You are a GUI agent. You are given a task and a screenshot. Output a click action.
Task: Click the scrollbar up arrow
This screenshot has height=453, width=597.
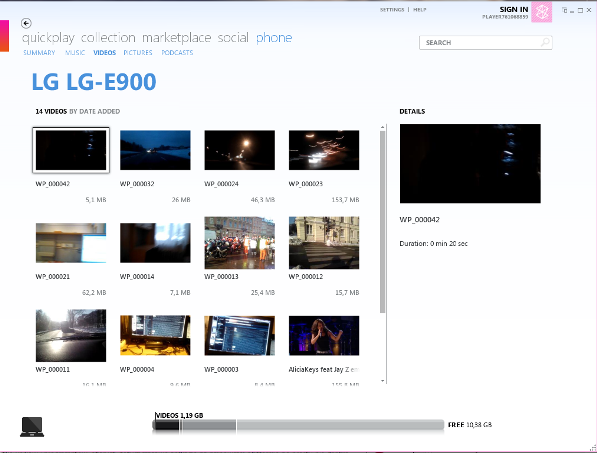pos(383,127)
